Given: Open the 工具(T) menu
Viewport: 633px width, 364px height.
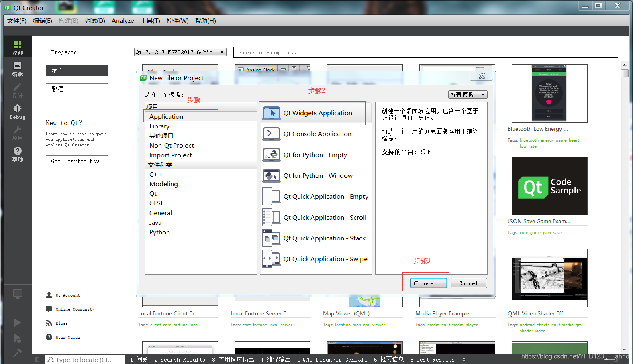Looking at the screenshot, I should click(150, 21).
